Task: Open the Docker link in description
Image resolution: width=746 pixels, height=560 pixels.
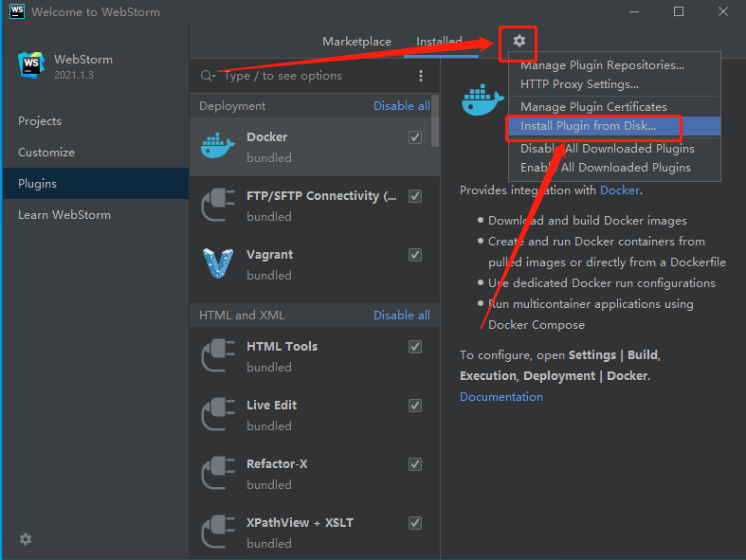Action: click(x=619, y=190)
